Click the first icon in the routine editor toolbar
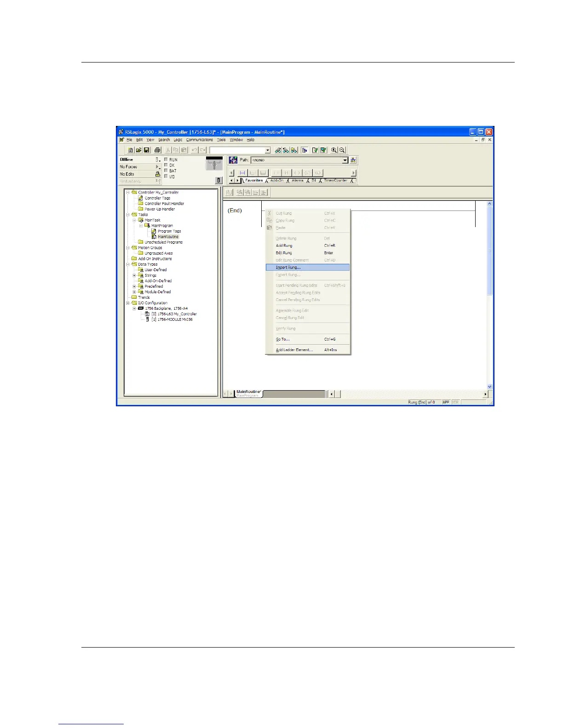 [x=229, y=193]
